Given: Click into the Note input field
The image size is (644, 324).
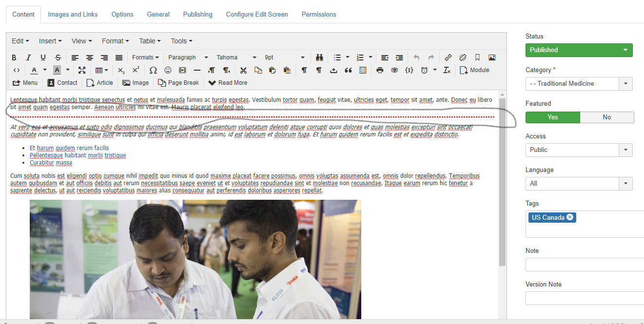Looking at the screenshot, I should point(584,265).
